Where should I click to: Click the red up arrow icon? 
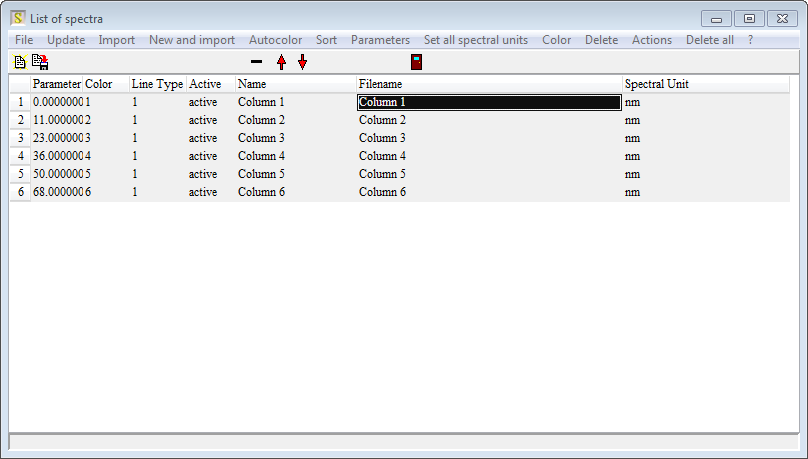click(x=281, y=62)
